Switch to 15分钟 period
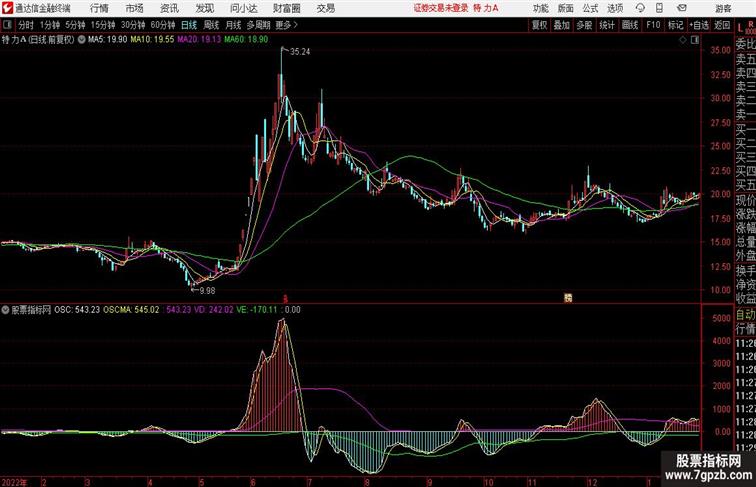 (x=103, y=25)
